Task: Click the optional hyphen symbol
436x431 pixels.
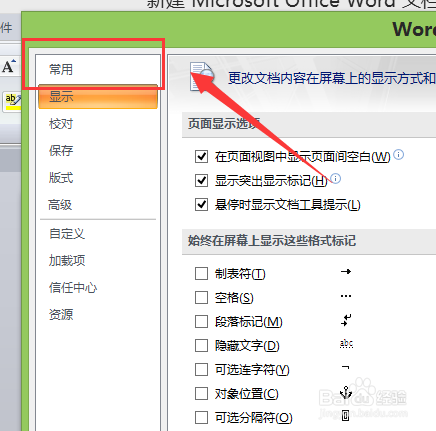Action: click(346, 367)
